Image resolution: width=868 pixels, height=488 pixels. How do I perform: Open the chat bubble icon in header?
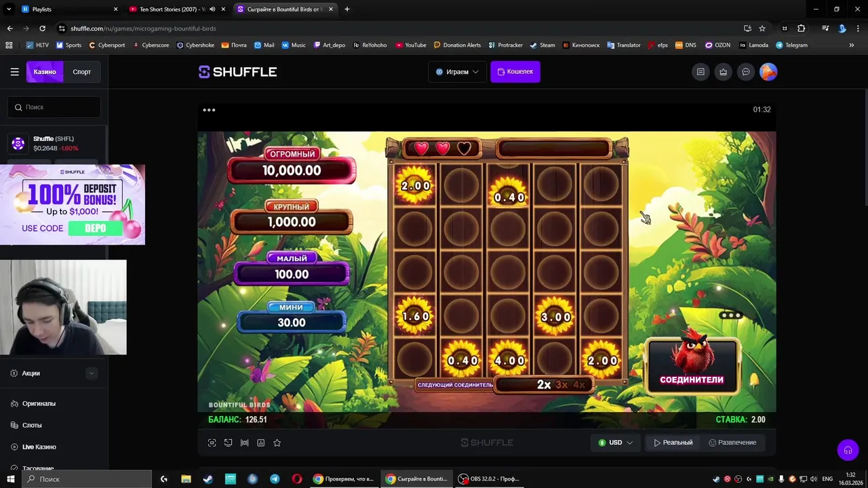[746, 72]
